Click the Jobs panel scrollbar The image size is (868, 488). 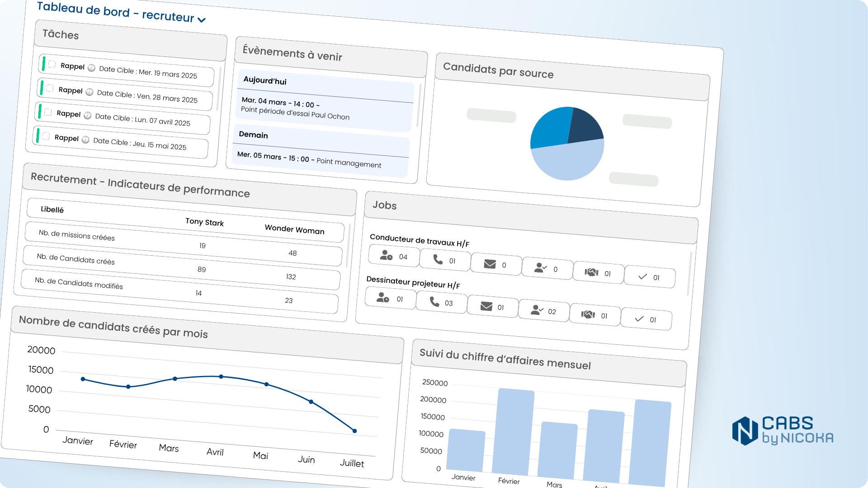689,273
